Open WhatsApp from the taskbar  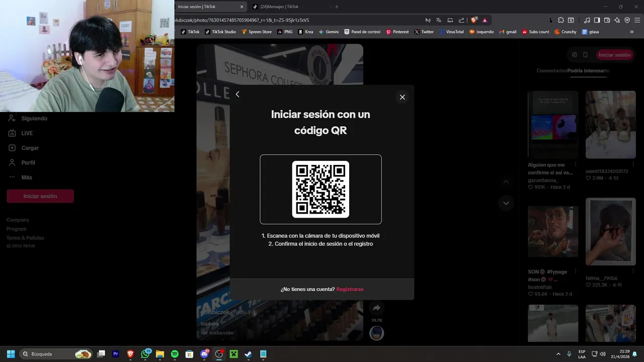(x=146, y=354)
